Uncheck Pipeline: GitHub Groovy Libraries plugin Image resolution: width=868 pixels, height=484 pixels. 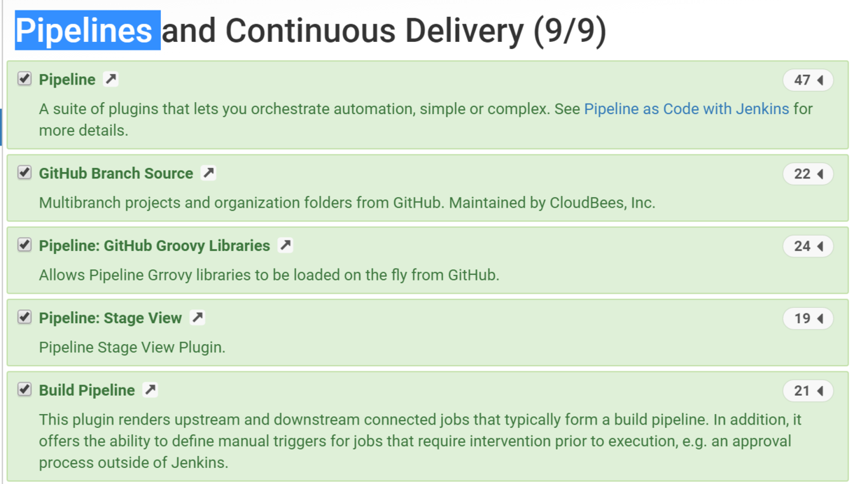(x=24, y=245)
